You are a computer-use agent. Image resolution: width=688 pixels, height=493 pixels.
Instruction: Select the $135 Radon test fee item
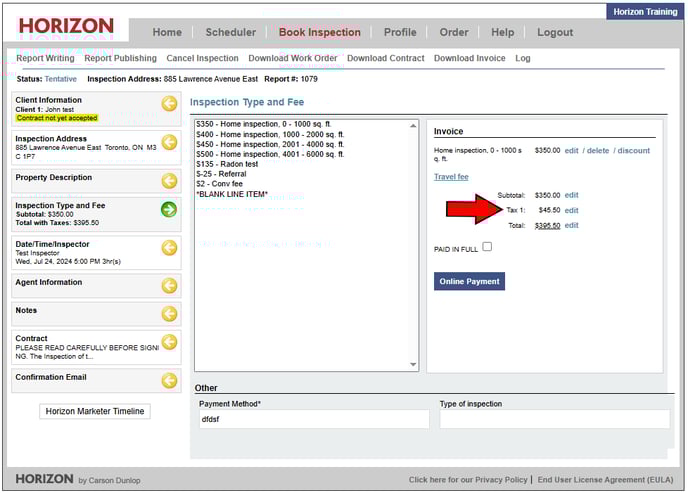tap(227, 164)
